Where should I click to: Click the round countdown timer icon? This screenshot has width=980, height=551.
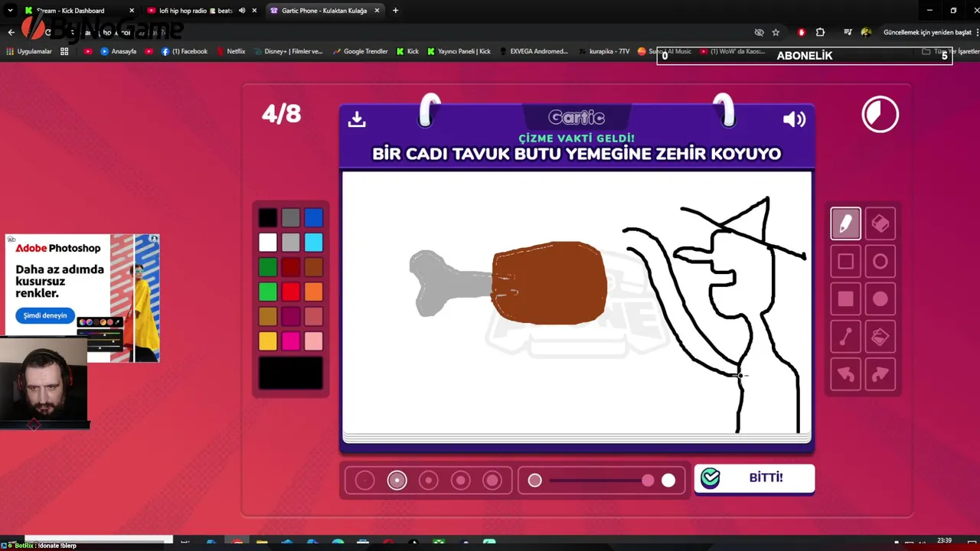click(880, 115)
